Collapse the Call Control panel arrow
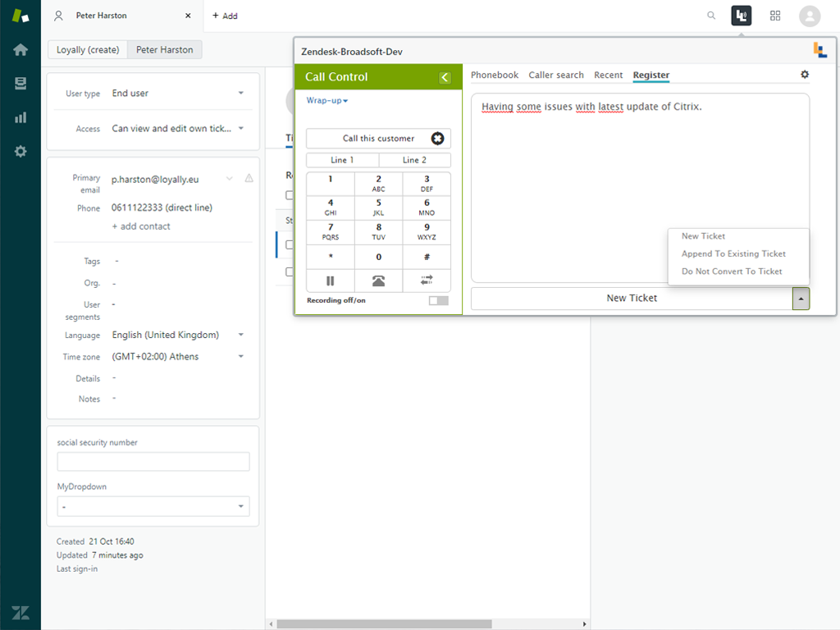 pyautogui.click(x=445, y=77)
